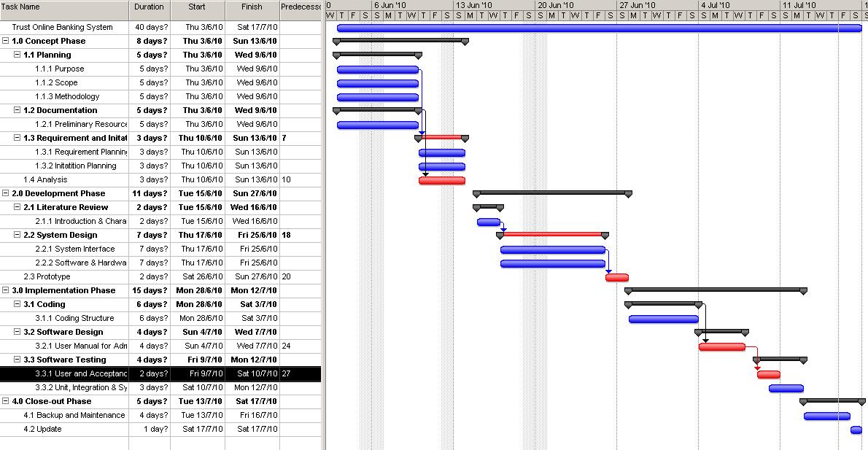Select the Gantt bar for 2.3 Prototype

616,277
